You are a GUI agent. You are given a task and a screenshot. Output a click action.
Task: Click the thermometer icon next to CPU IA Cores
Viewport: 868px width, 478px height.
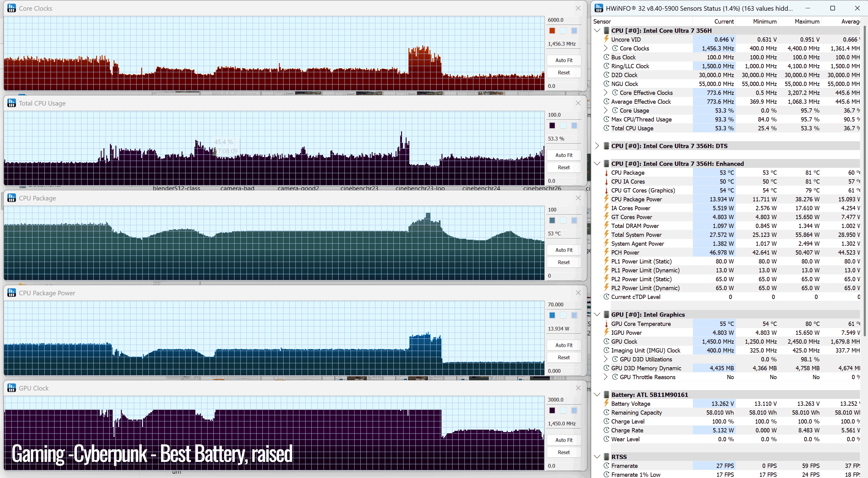coord(607,181)
